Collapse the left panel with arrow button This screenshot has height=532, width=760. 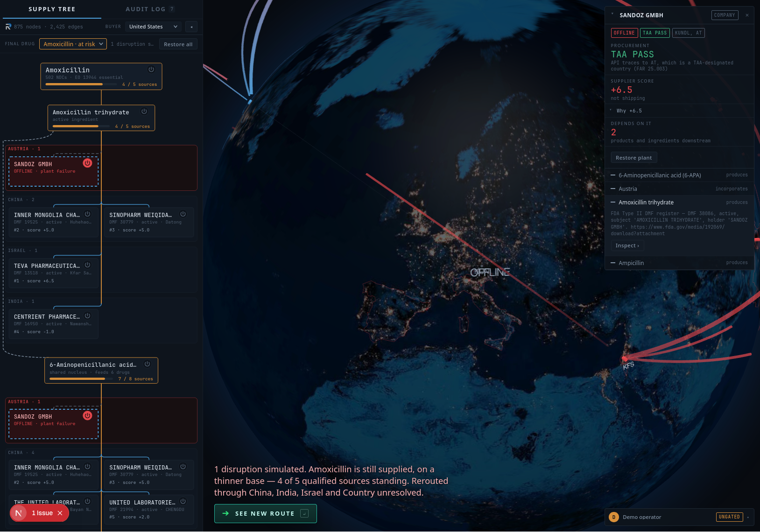(x=191, y=27)
